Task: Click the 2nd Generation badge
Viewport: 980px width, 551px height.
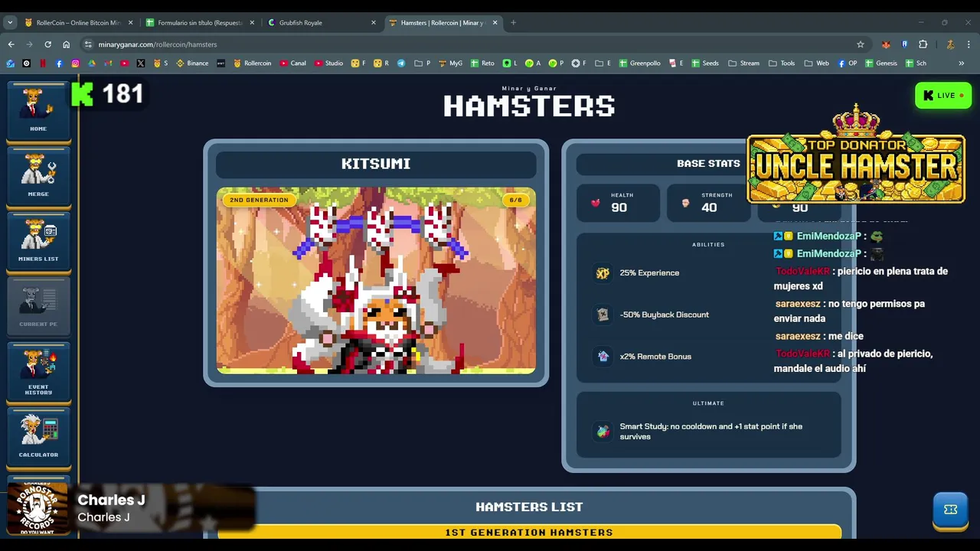Action: 259,200
